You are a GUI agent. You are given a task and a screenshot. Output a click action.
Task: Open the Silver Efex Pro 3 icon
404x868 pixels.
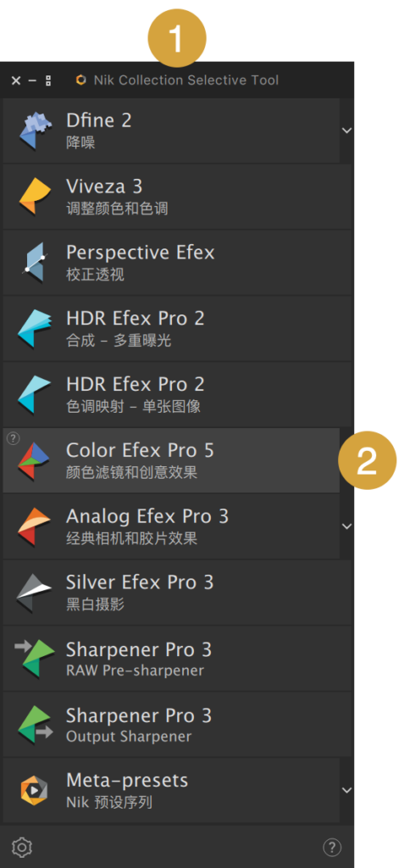click(x=35, y=593)
